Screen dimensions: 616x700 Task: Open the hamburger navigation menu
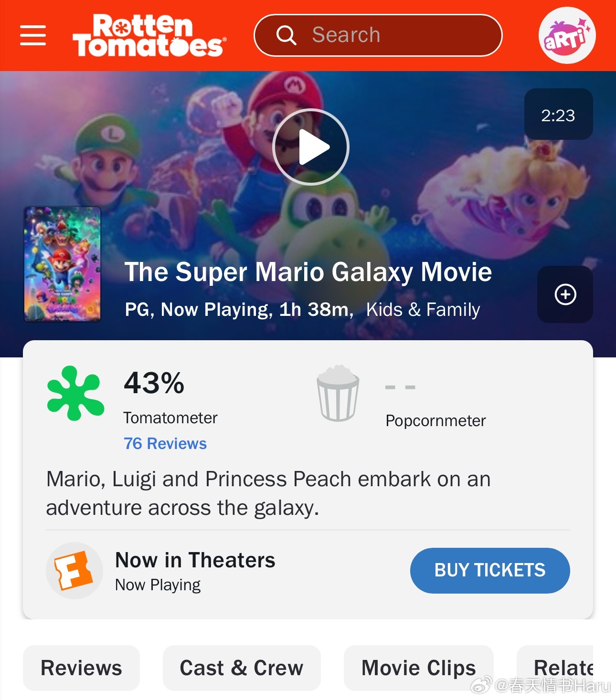point(33,35)
